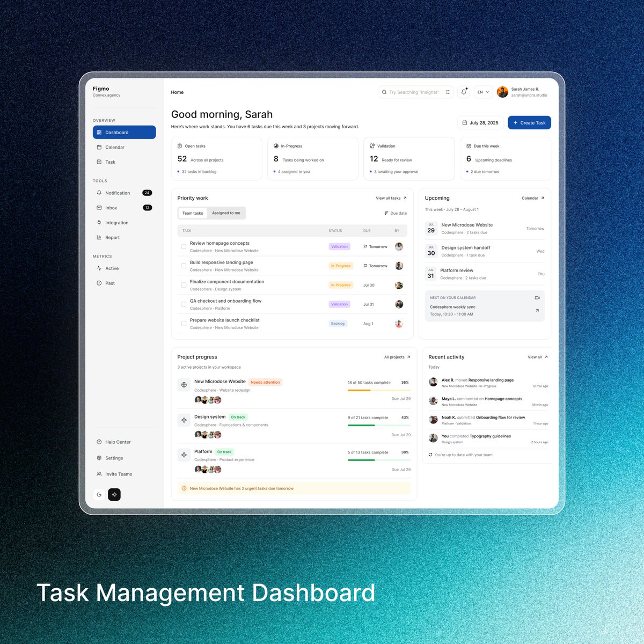Click the flag icon on Review homepage concepts row
This screenshot has height=644, width=644.
(365, 247)
